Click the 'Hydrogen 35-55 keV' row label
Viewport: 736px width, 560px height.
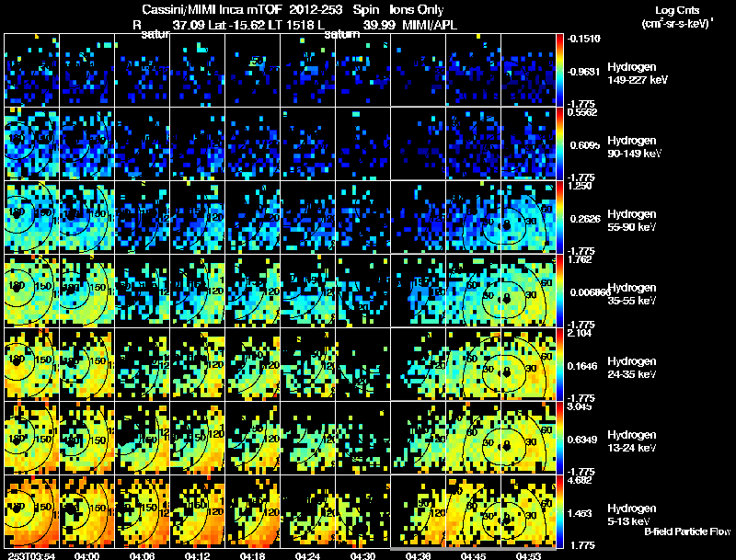coord(632,294)
